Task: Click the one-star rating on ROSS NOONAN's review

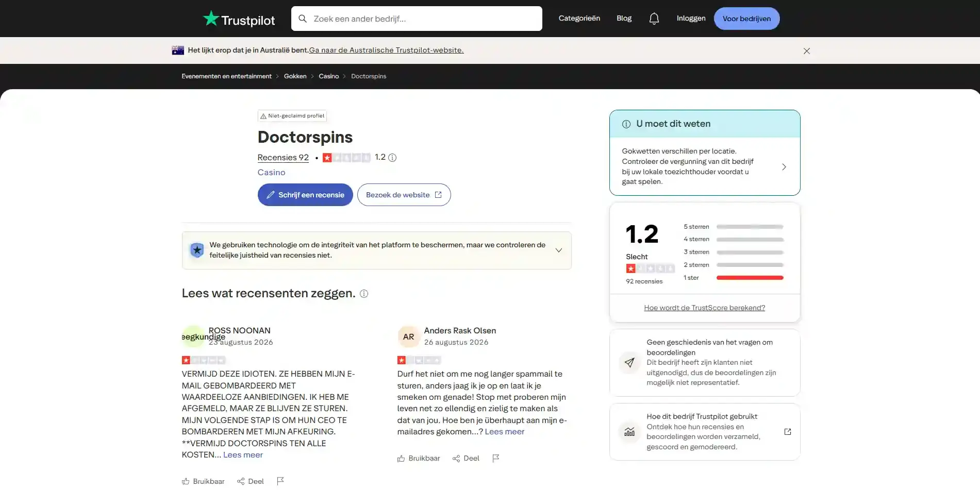Action: (204, 360)
